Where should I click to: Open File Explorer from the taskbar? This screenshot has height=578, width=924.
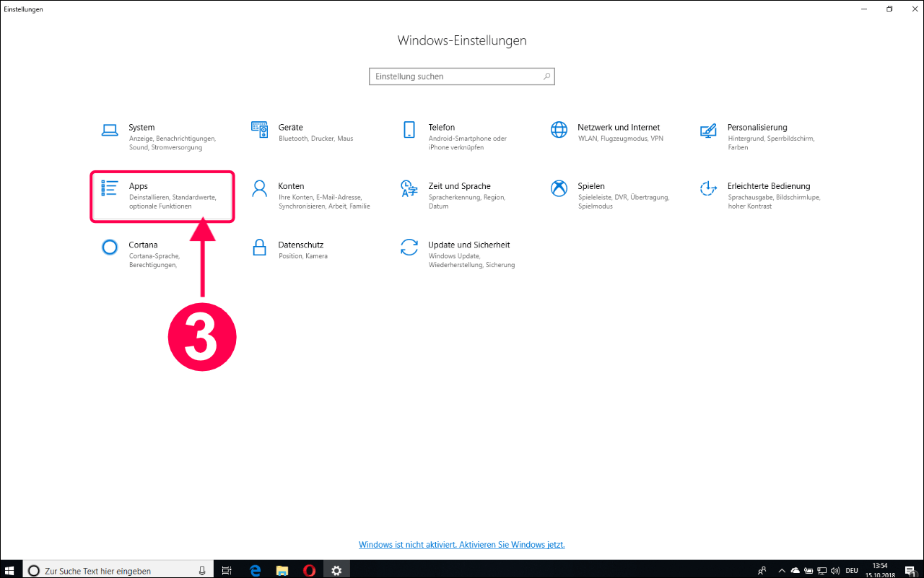(282, 570)
